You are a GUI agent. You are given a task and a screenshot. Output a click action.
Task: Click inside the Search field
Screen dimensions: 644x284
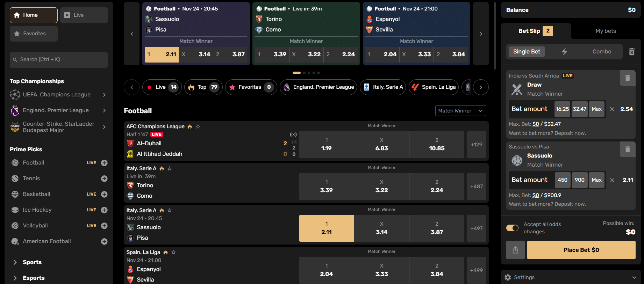tap(58, 59)
